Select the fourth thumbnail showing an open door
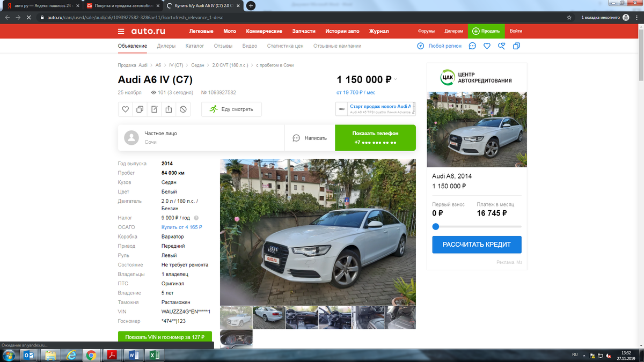The height and width of the screenshot is (362, 644). 334,317
